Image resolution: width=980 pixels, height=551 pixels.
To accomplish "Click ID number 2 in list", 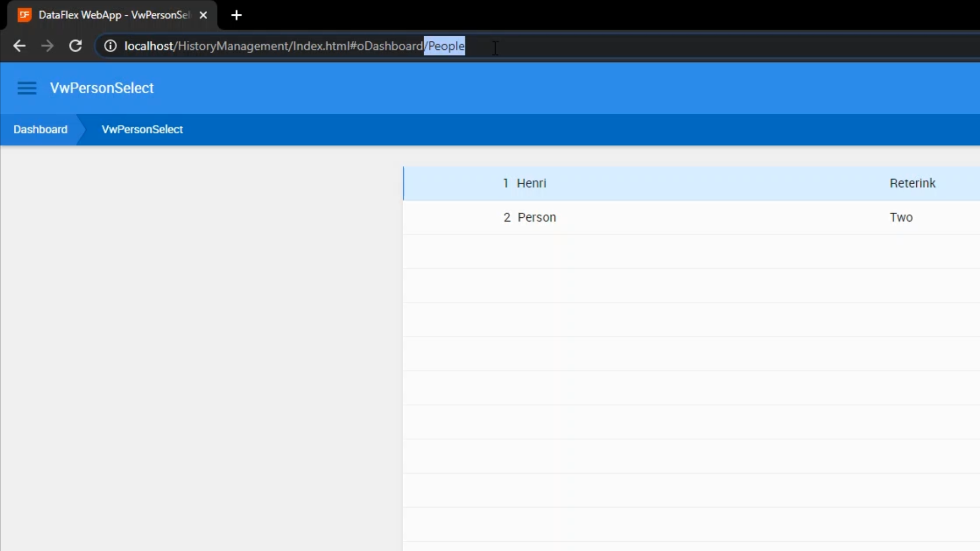I will point(506,217).
